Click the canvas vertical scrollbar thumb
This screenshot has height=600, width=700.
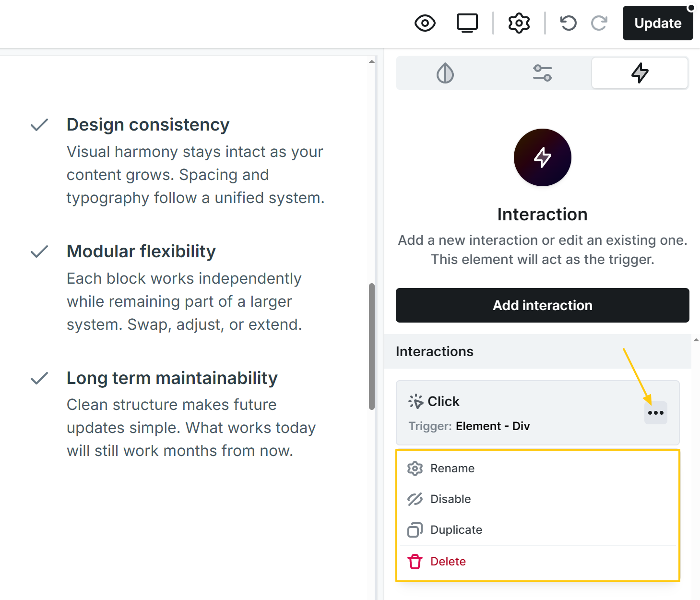click(x=371, y=346)
